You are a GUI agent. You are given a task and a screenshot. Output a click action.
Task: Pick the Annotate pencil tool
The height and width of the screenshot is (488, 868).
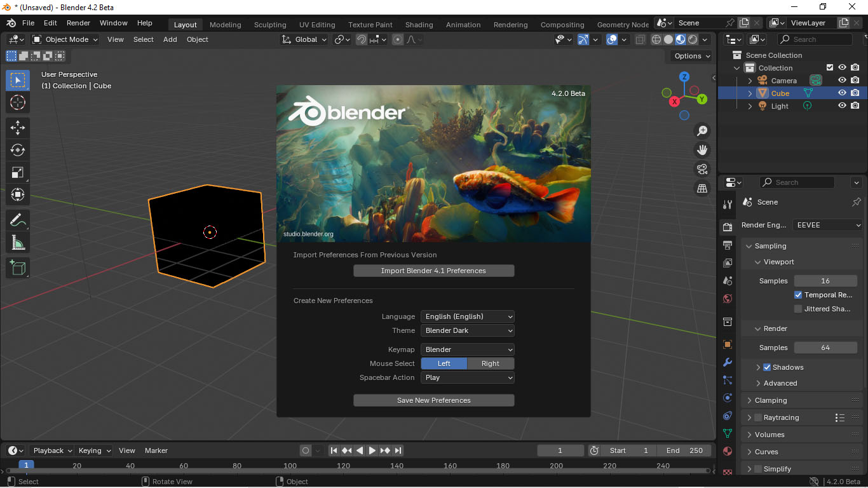(18, 220)
